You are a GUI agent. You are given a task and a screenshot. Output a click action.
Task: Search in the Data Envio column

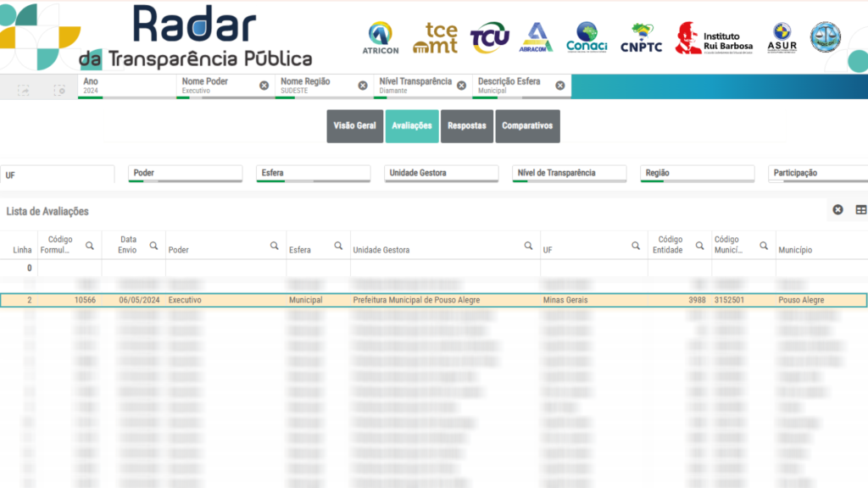point(154,246)
